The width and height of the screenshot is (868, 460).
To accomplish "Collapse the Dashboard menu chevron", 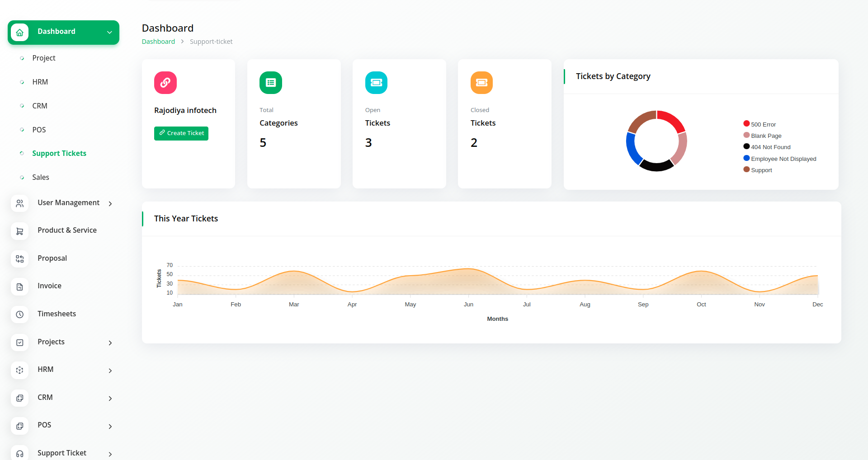I will point(109,33).
